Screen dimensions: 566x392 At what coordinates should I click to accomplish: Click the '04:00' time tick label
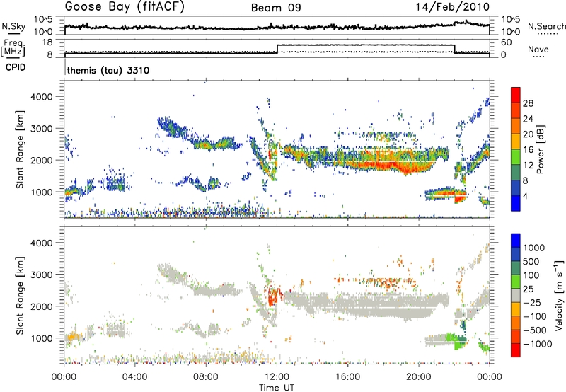135,377
